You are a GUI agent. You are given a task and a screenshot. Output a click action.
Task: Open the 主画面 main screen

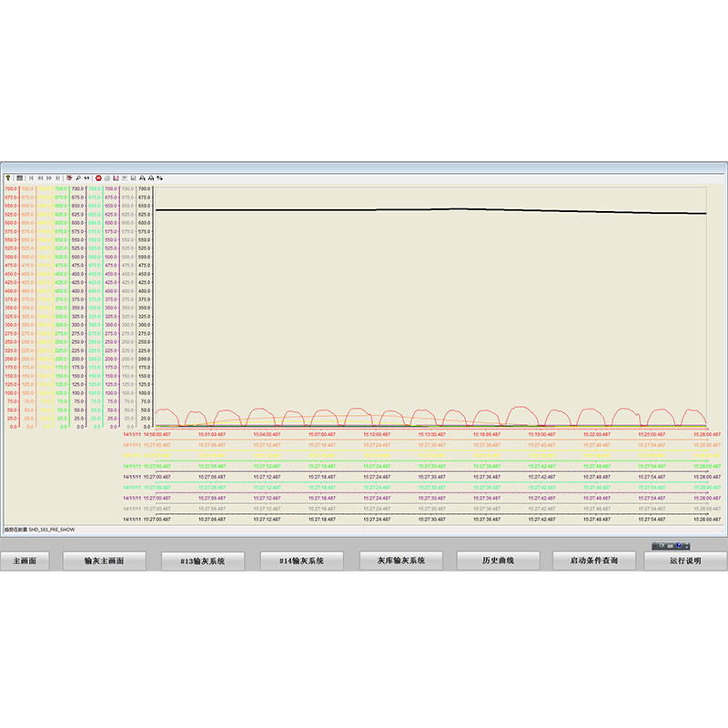25,561
